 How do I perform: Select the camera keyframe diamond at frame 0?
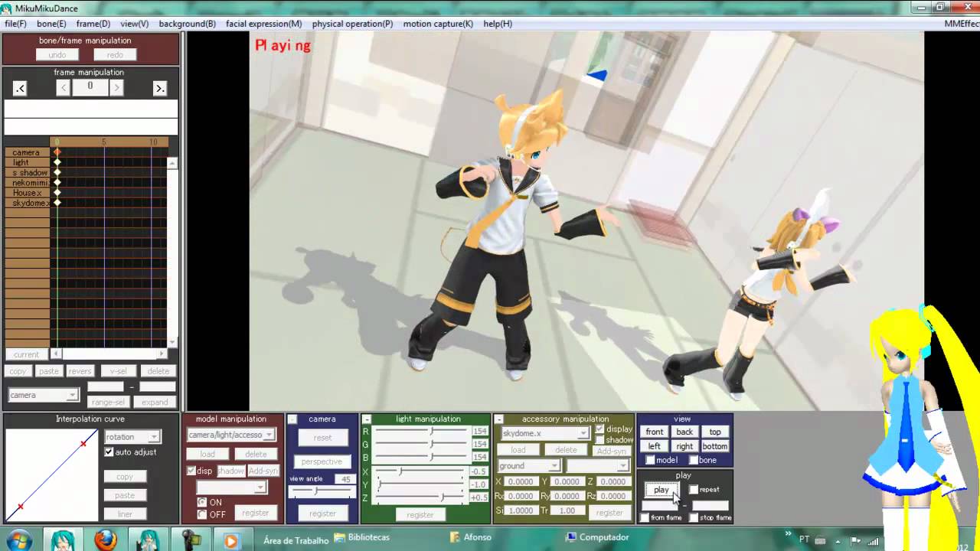[57, 152]
